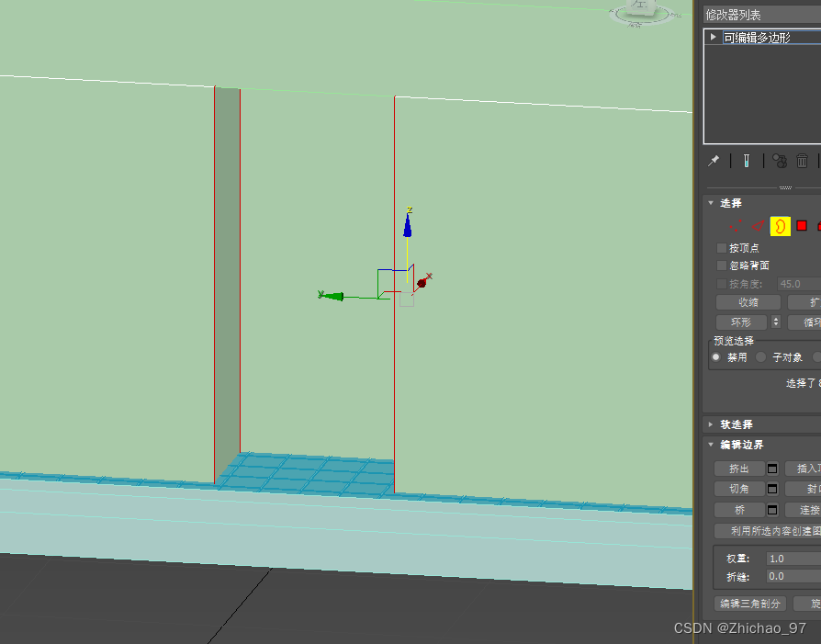Click the 折缝 value field
821x644 pixels.
click(793, 576)
